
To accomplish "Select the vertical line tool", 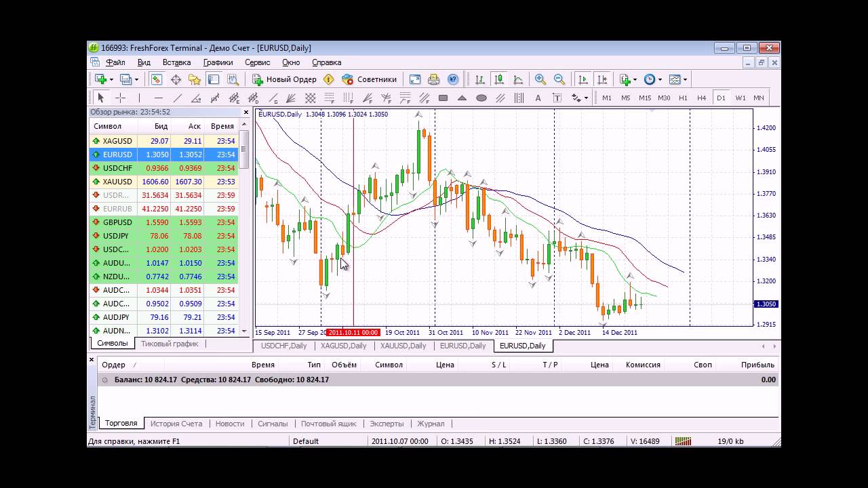I will coord(139,98).
